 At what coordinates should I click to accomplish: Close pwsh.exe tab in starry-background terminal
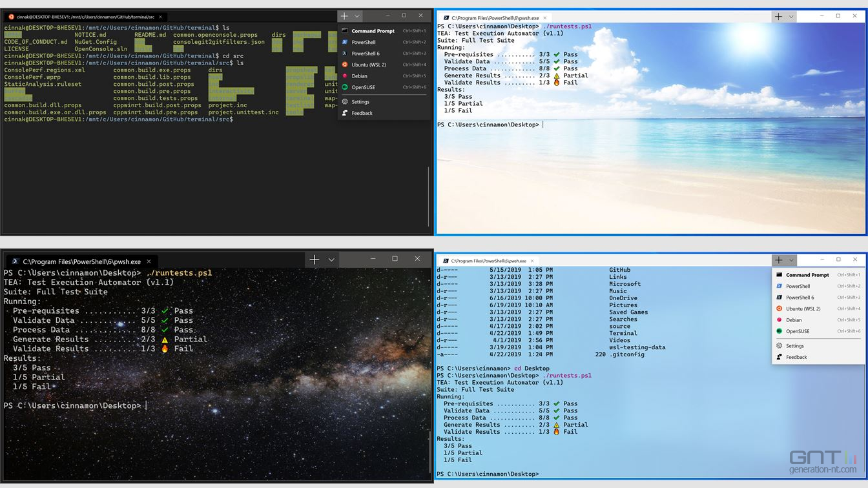coord(149,261)
